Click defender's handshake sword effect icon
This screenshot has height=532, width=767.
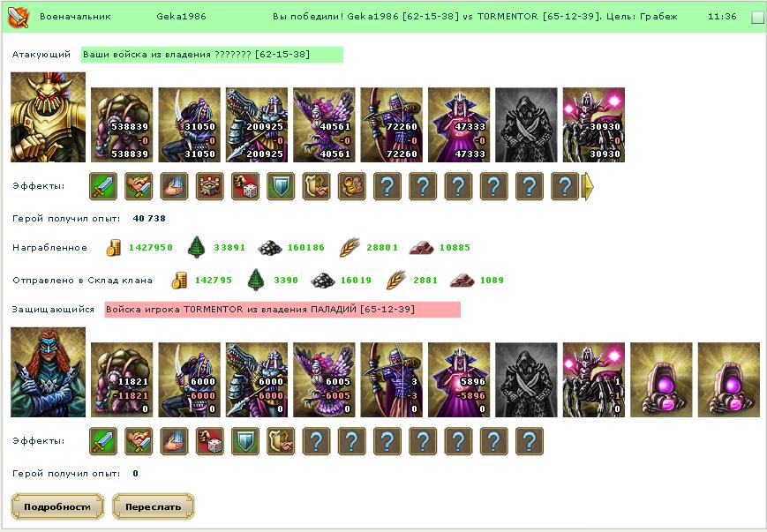pyautogui.click(x=139, y=441)
